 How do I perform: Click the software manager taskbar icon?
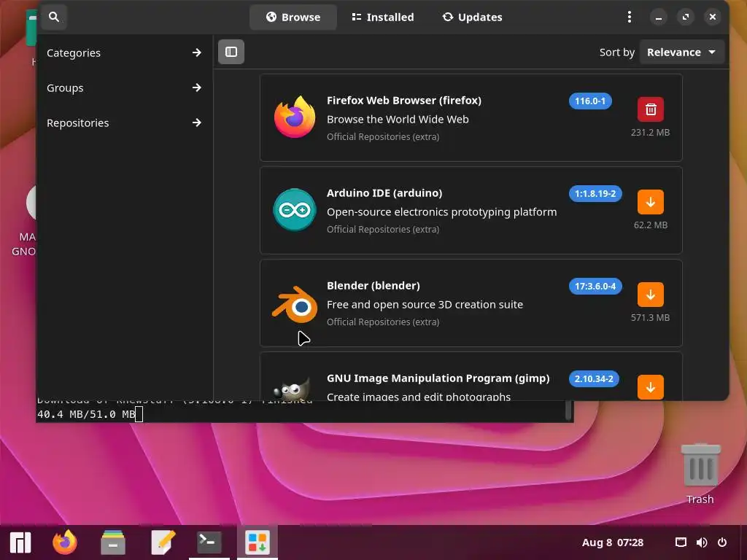point(258,542)
